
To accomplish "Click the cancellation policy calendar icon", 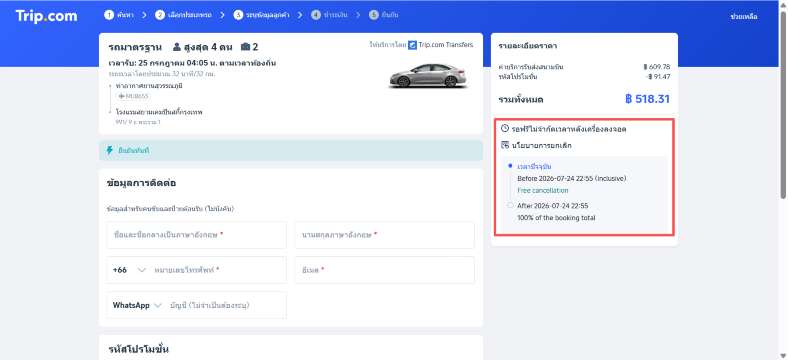I will coord(506,145).
